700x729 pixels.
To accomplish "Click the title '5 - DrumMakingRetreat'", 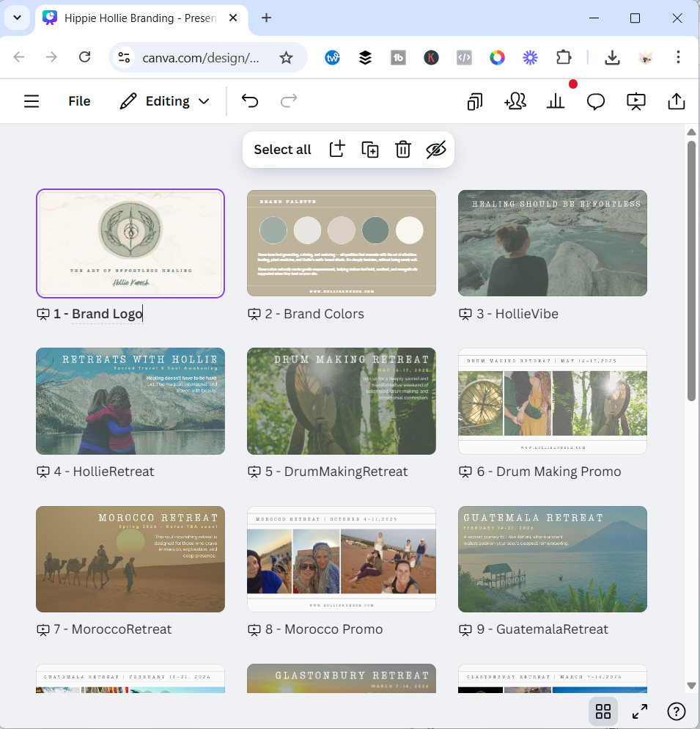I will [336, 472].
